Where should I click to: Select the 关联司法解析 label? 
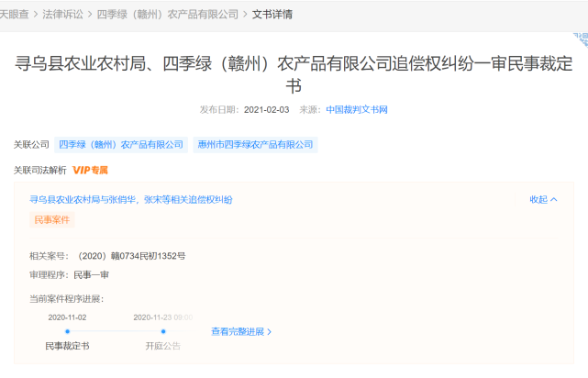click(x=40, y=171)
